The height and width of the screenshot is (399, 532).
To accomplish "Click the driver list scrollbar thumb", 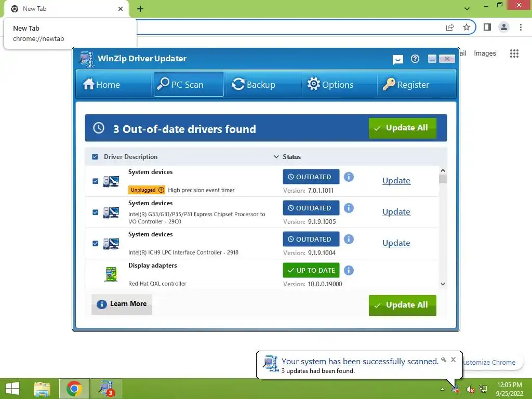I will [443, 179].
